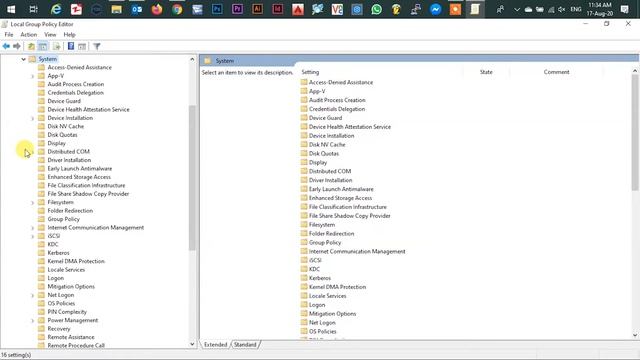The height and width of the screenshot is (360, 640).
Task: Switch to the Extended tab
Action: click(216, 344)
